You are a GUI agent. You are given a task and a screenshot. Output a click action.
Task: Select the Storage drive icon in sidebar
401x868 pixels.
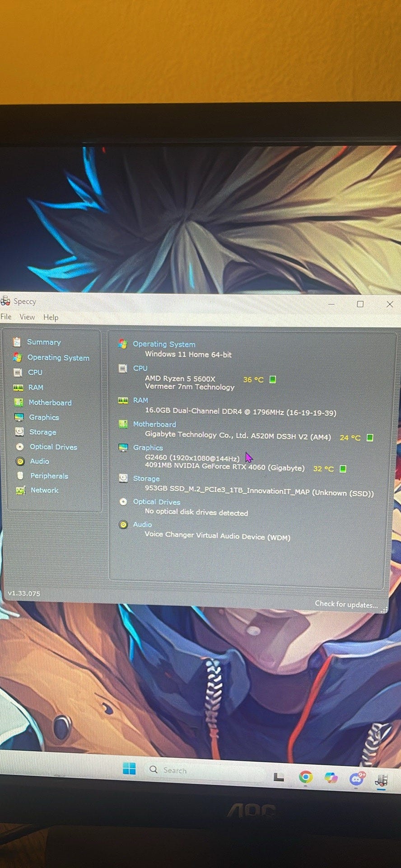(x=19, y=432)
